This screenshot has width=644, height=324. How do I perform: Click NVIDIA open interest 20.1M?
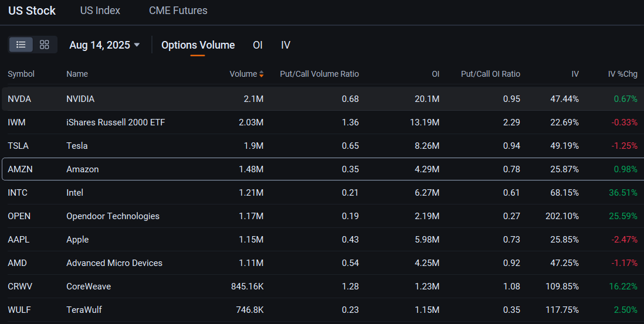point(427,99)
